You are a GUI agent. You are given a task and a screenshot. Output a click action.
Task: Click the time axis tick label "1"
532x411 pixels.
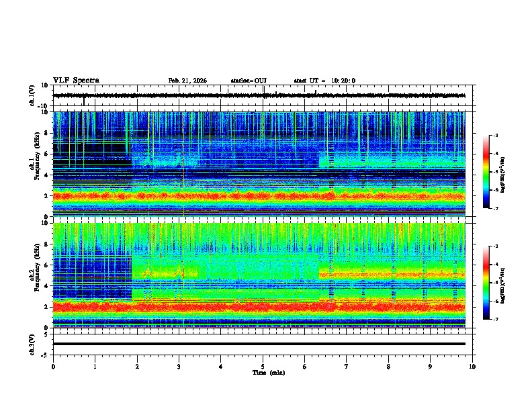point(95,367)
